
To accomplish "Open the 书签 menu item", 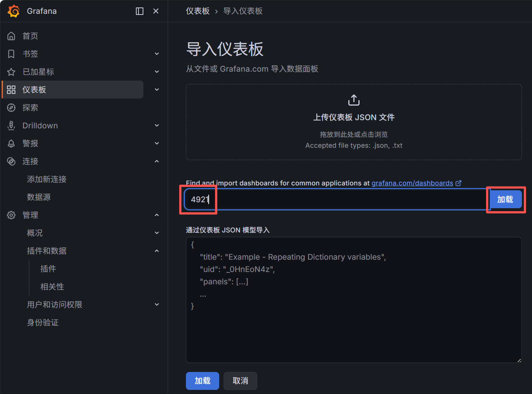I will click(x=30, y=54).
